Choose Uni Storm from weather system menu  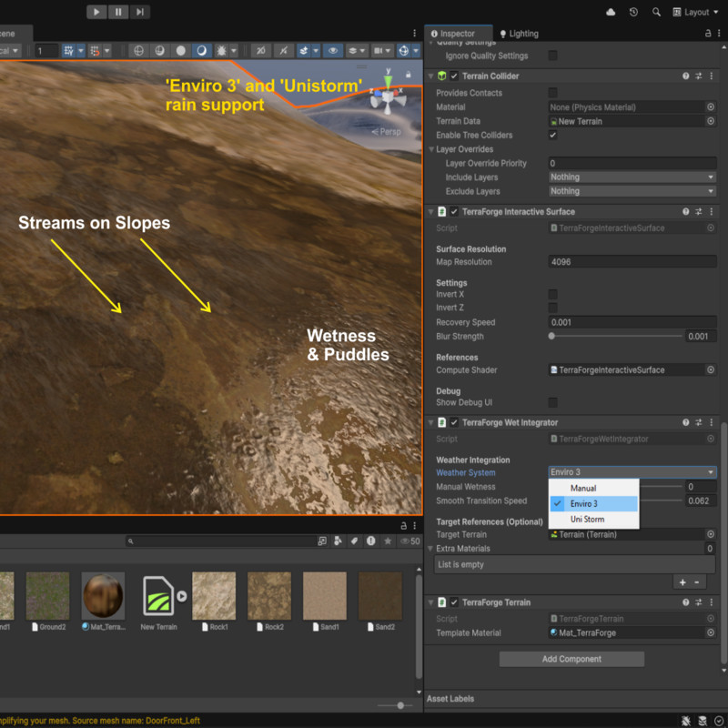click(594, 519)
